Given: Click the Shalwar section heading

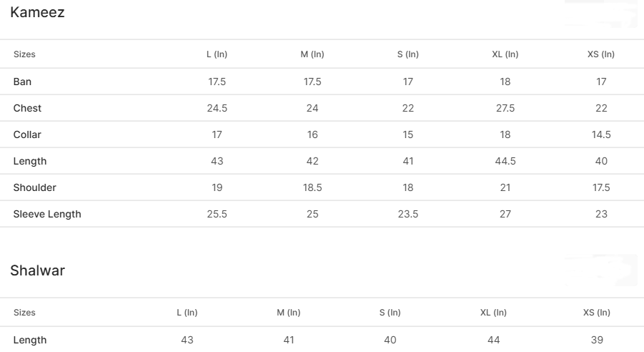Looking at the screenshot, I should (37, 270).
